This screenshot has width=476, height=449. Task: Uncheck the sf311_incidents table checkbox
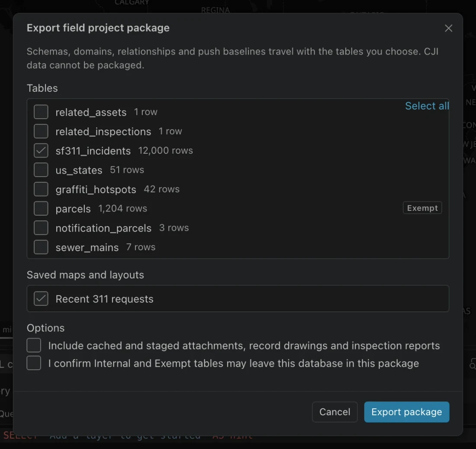point(41,150)
